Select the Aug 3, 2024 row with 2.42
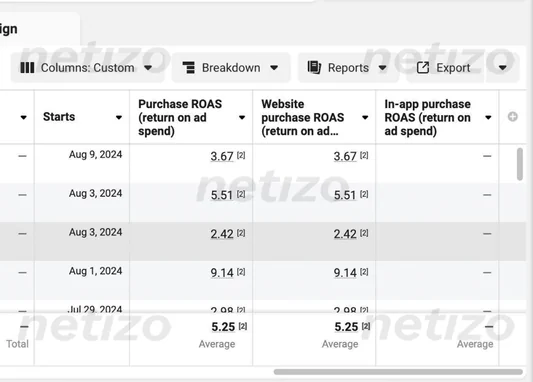 pos(263,242)
